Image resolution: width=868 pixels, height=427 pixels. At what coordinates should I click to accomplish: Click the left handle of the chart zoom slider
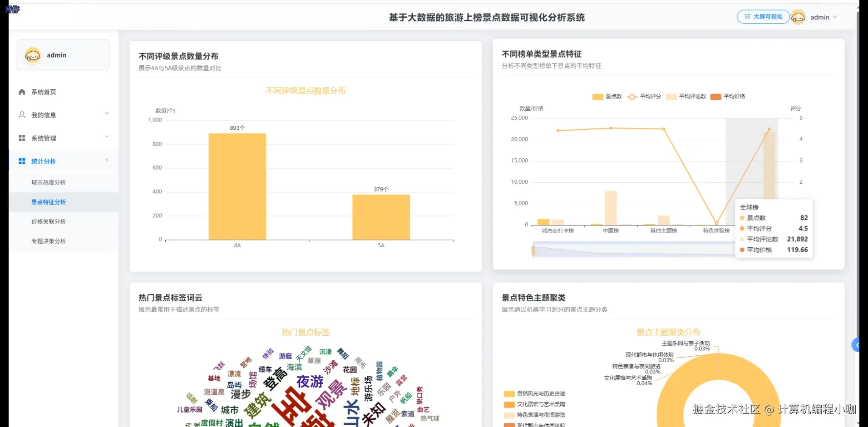tap(533, 250)
